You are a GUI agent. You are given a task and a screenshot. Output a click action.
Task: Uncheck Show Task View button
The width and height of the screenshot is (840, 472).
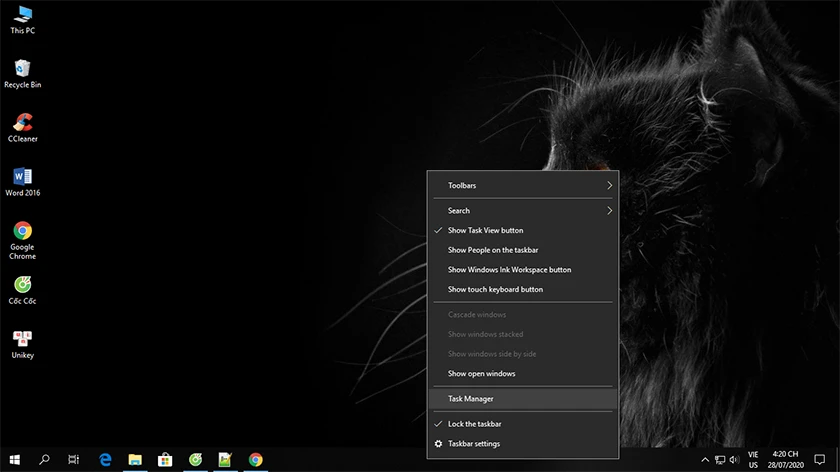click(522, 230)
